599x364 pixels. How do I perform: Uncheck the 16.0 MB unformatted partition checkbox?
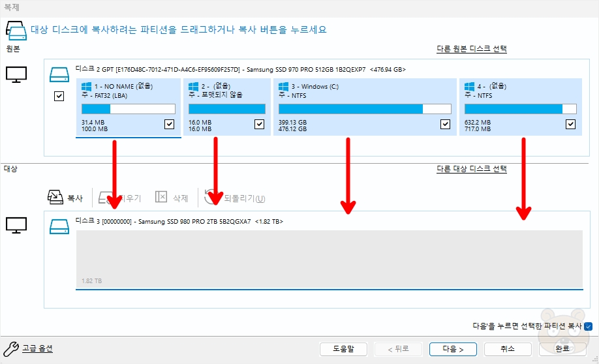[260, 124]
